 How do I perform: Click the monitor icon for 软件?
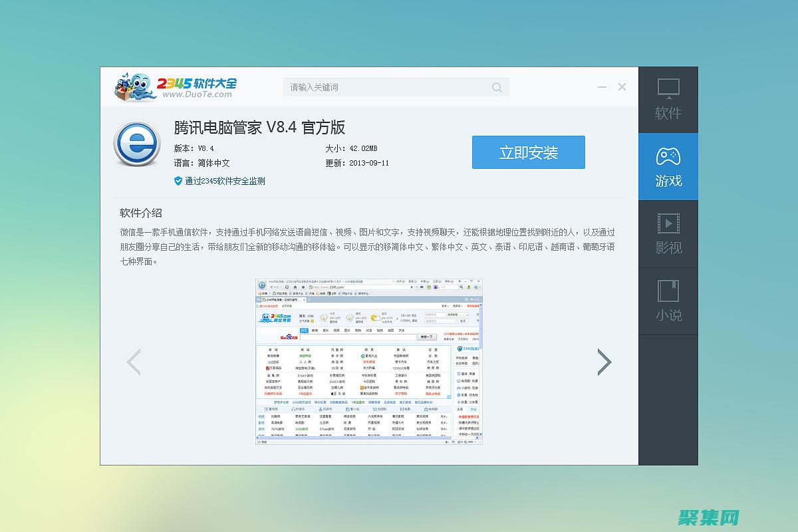tap(668, 88)
